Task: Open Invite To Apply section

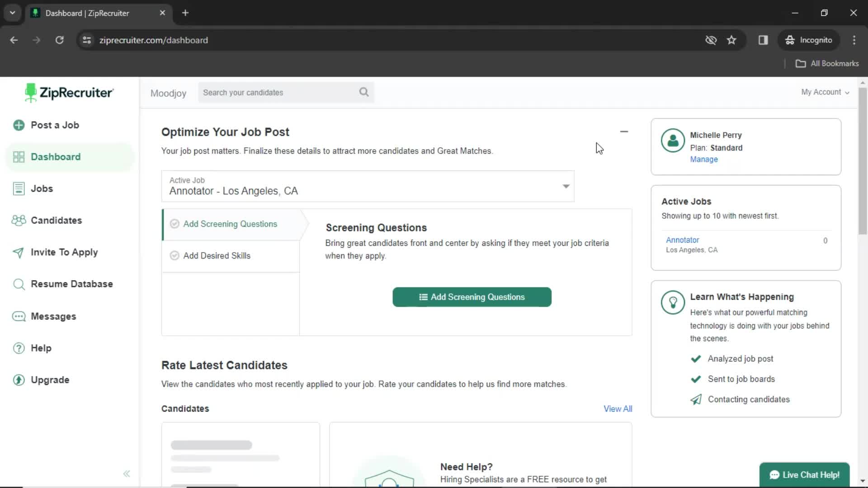Action: pyautogui.click(x=64, y=252)
